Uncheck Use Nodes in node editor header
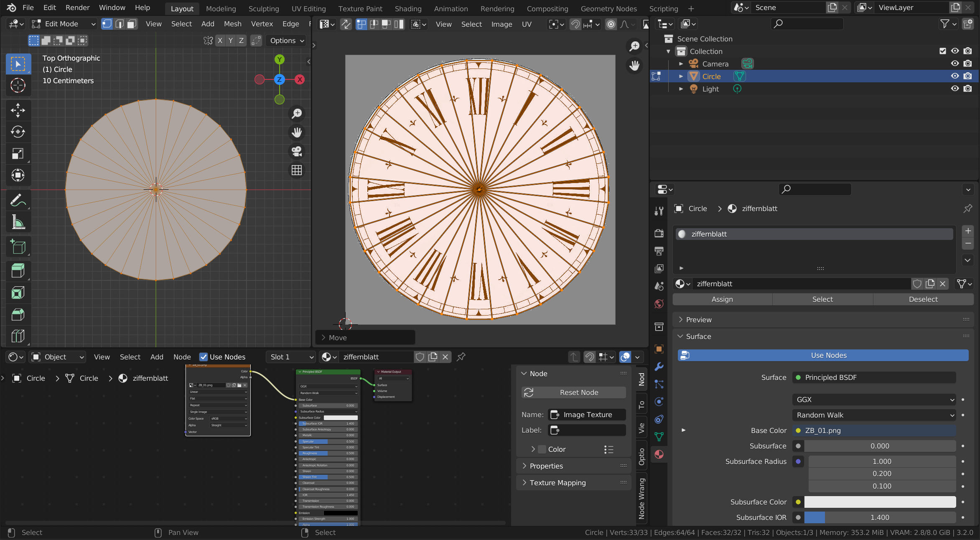This screenshot has height=540, width=980. coord(204,357)
